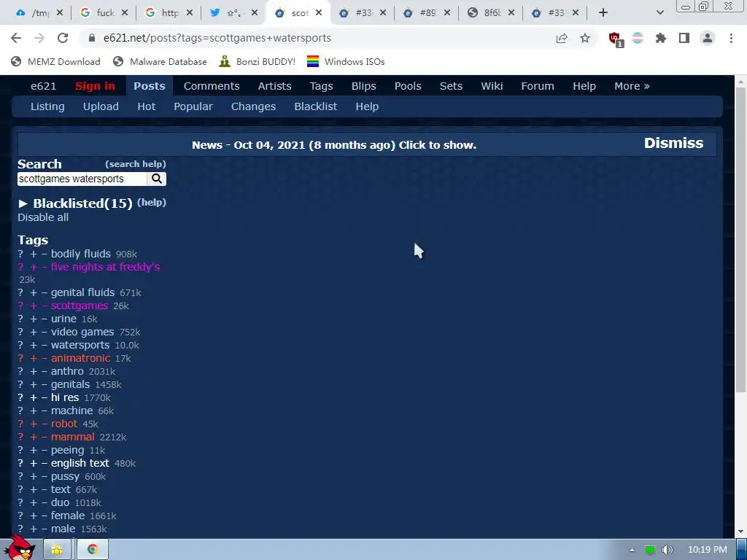Show hidden system tray icons
This screenshot has height=560, width=747.
[632, 550]
